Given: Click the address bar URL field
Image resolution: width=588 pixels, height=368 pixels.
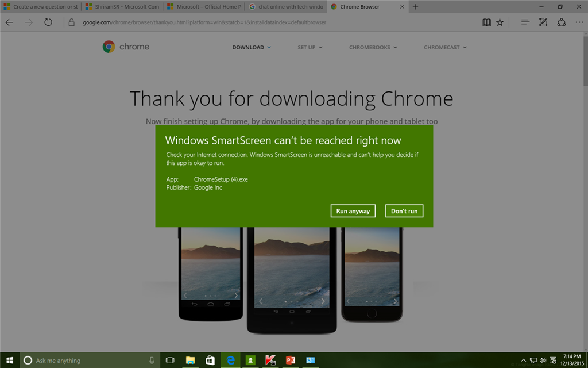Looking at the screenshot, I should pos(204,22).
